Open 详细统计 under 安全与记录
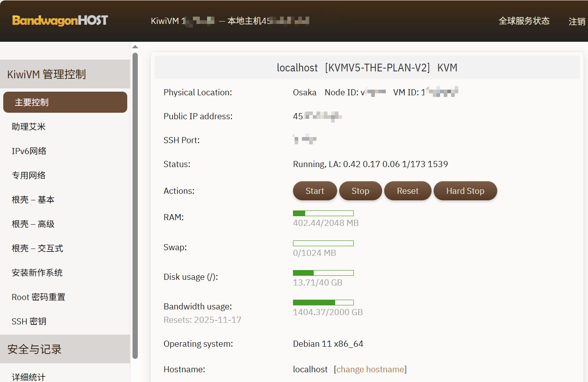Screen dimensions: 588x382 tap(29, 377)
